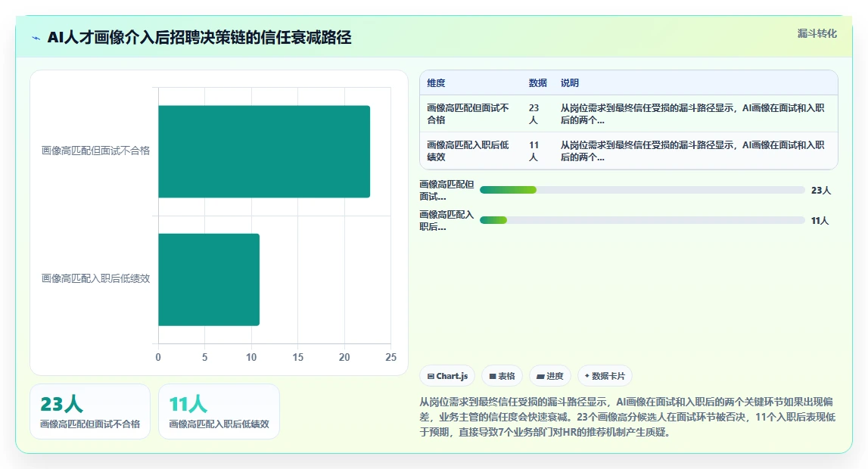Image resolution: width=868 pixels, height=469 pixels.
Task: Select the 数据卡片 tag chip
Action: (x=605, y=376)
